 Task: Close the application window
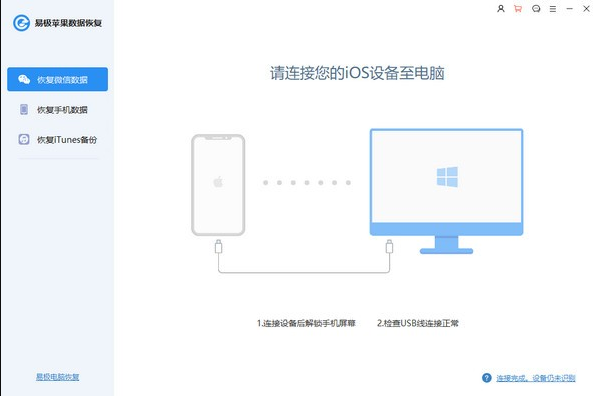pos(586,8)
